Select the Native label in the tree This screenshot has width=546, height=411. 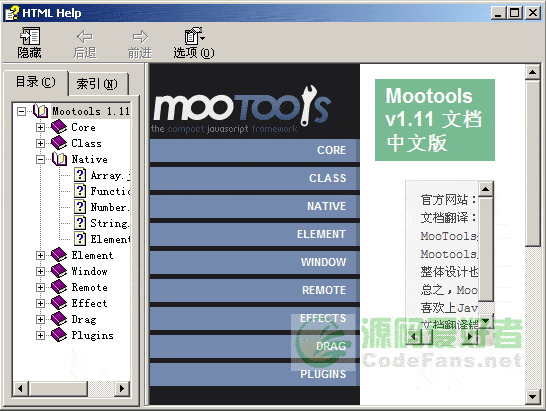pyautogui.click(x=89, y=160)
